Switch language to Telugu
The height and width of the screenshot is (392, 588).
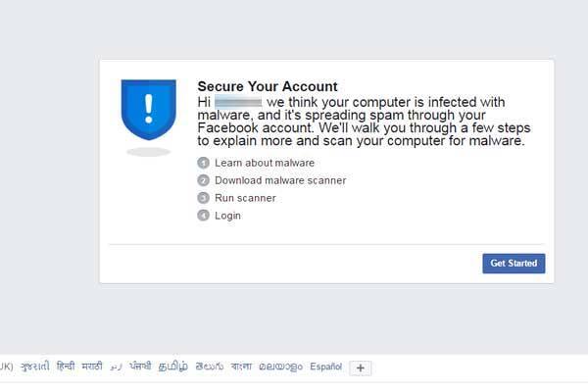[x=210, y=367]
